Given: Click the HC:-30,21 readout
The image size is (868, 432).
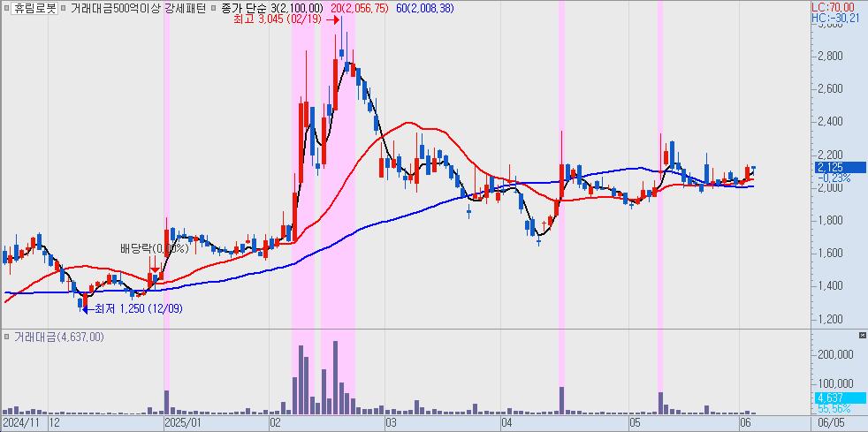Looking at the screenshot, I should coord(836,19).
